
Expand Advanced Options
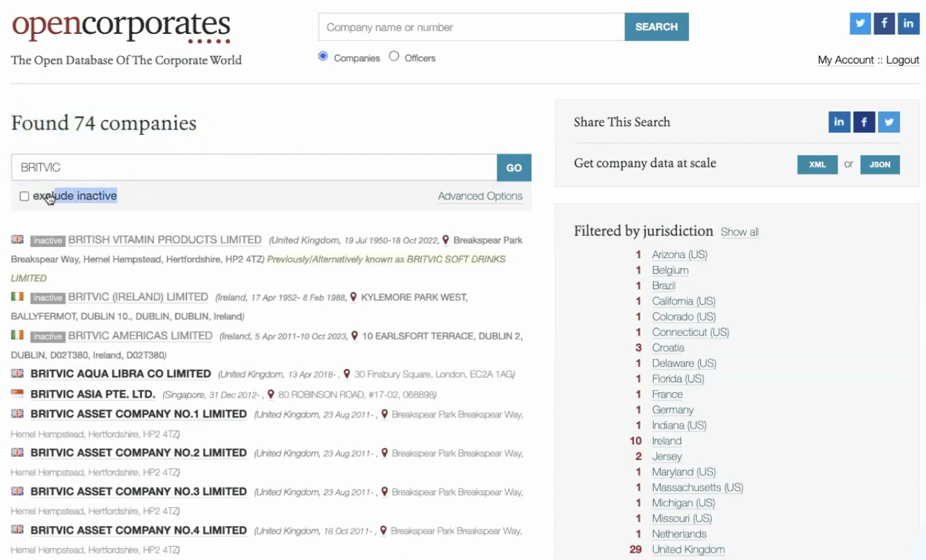click(x=480, y=196)
